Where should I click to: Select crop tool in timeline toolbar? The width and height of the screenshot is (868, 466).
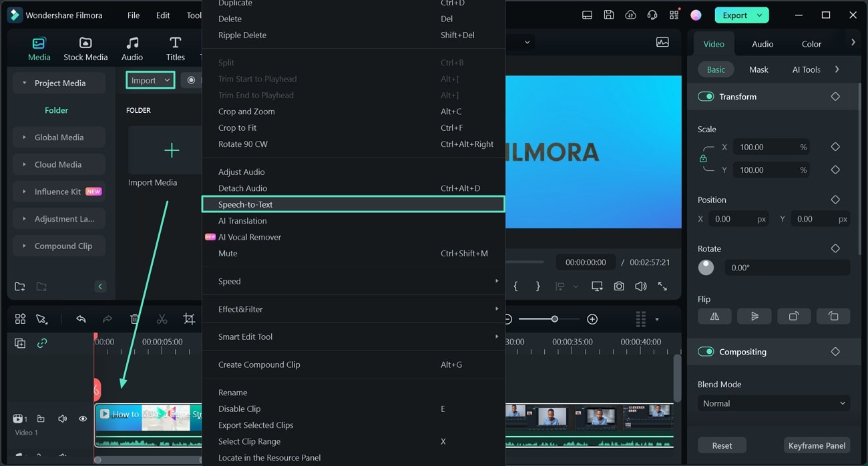(x=189, y=319)
